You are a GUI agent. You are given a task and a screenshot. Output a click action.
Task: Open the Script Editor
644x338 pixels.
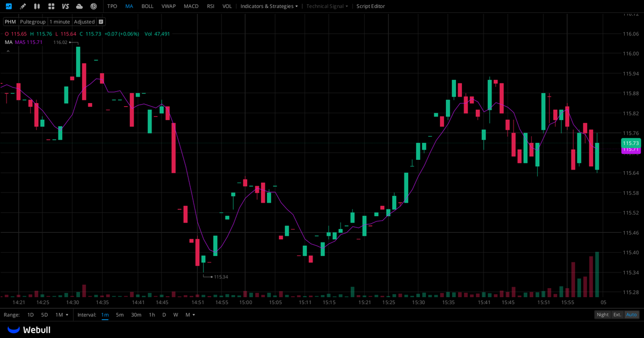(x=371, y=6)
